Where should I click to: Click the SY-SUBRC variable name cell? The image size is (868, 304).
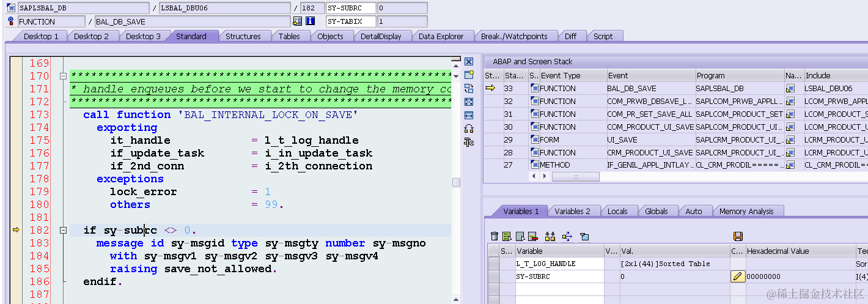coord(559,276)
